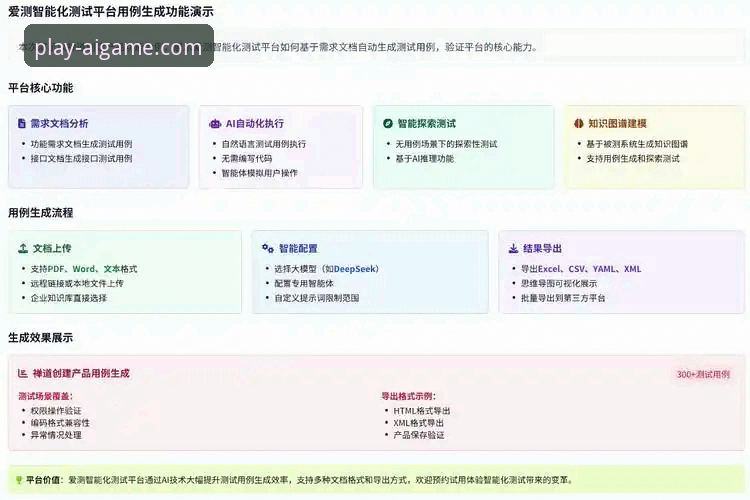Image resolution: width=750 pixels, height=500 pixels.
Task: Select the 需求文档分析 card heading
Action: coord(59,123)
